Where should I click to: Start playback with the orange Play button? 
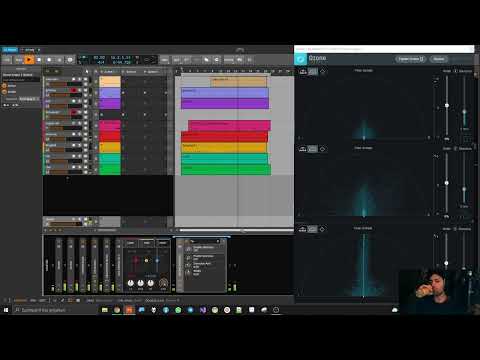click(x=29, y=60)
